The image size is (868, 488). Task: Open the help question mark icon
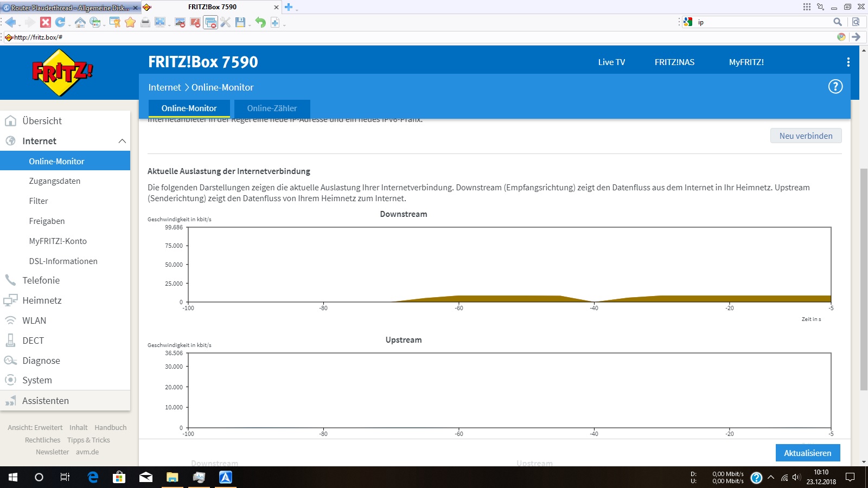835,87
